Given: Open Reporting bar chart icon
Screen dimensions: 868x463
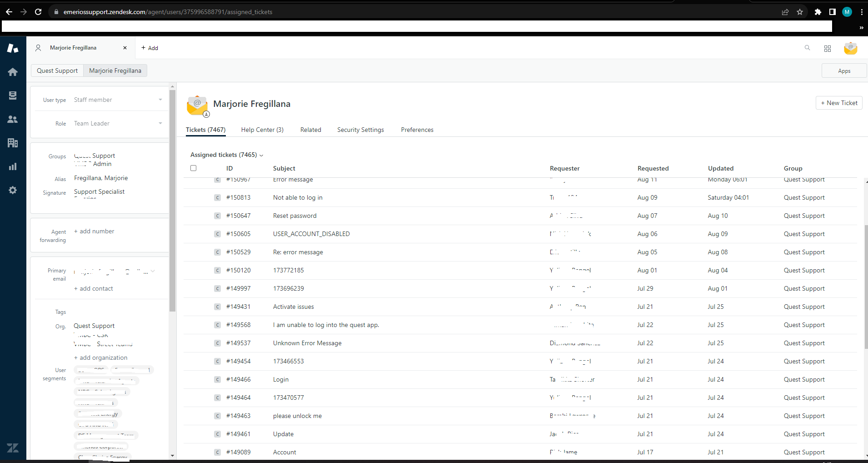Looking at the screenshot, I should (x=13, y=166).
